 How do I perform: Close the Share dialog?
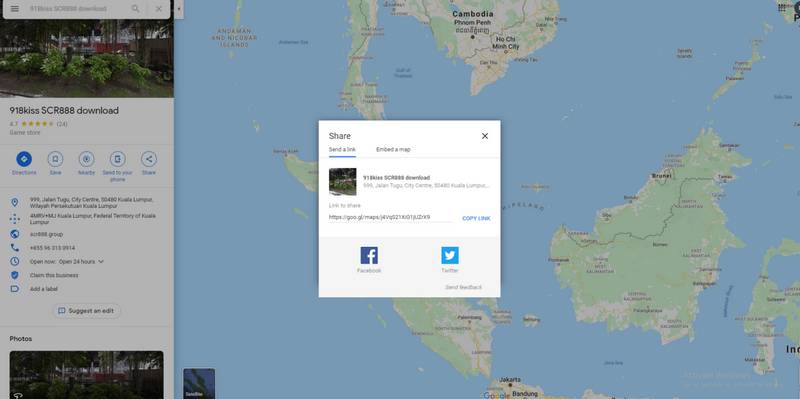(x=485, y=136)
